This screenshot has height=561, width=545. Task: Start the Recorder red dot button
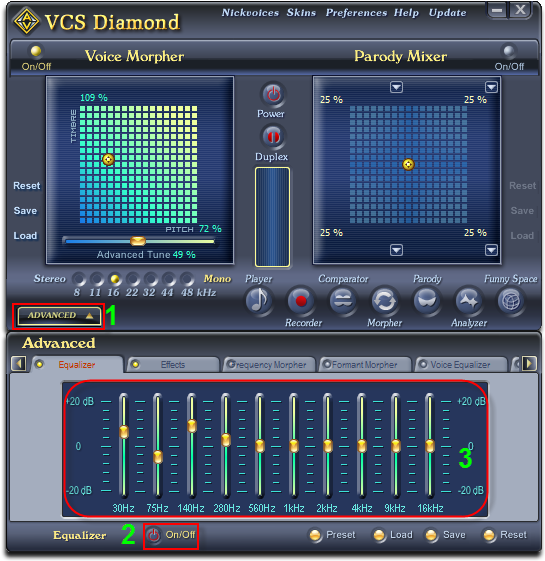click(301, 301)
